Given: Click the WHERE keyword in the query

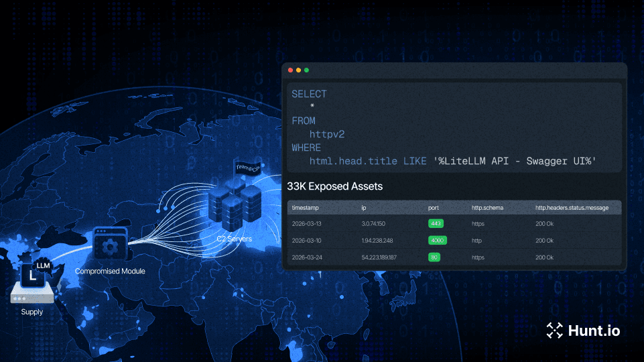Looking at the screenshot, I should click(x=306, y=147).
